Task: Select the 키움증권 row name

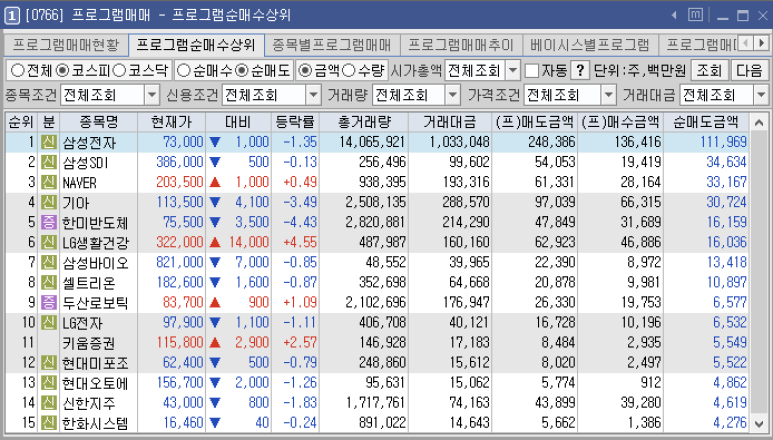Action: pyautogui.click(x=89, y=343)
